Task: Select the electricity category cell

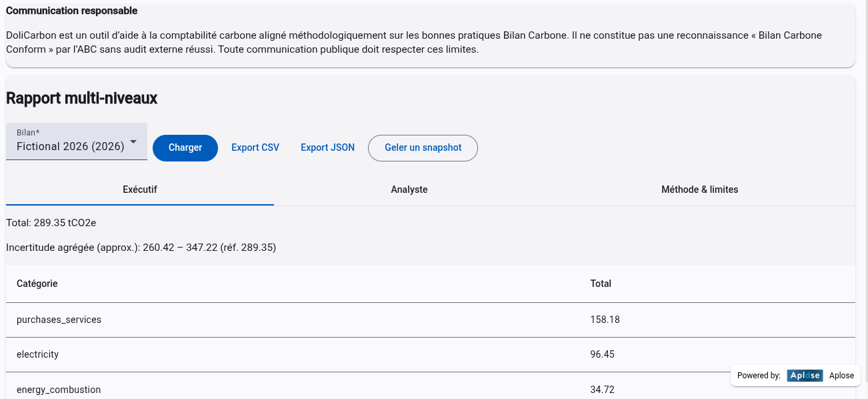Action: 38,354
